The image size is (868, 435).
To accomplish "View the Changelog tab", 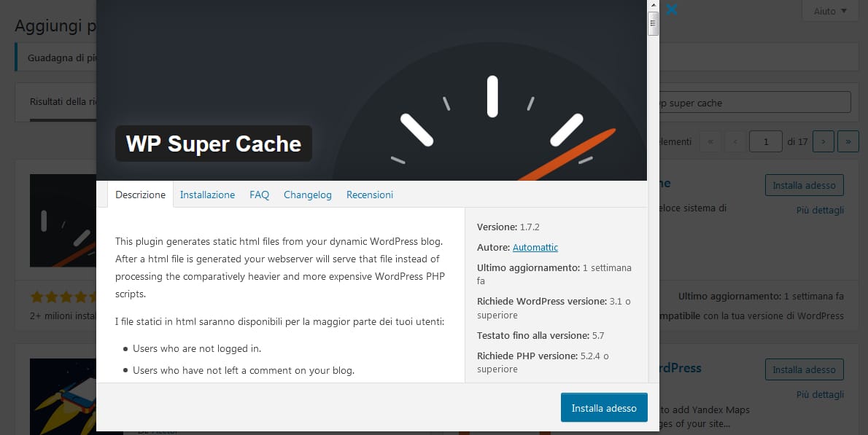I will pos(307,195).
